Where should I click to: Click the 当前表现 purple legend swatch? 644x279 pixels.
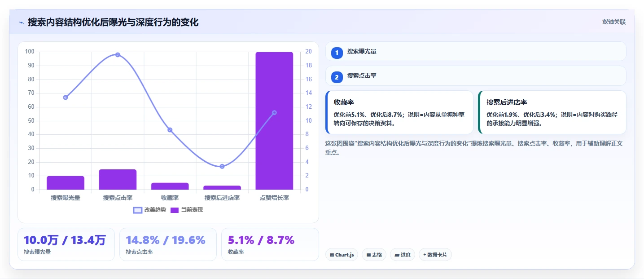pyautogui.click(x=175, y=210)
